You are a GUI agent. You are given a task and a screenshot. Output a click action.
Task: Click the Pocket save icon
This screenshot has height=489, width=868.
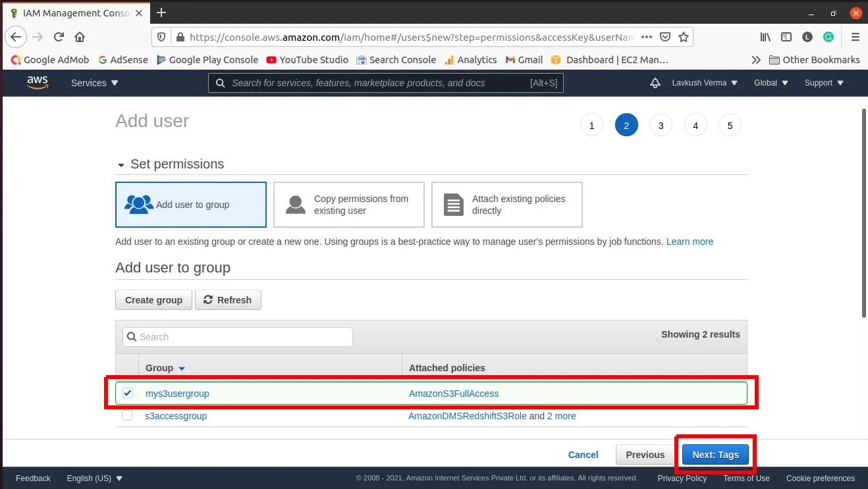665,37
